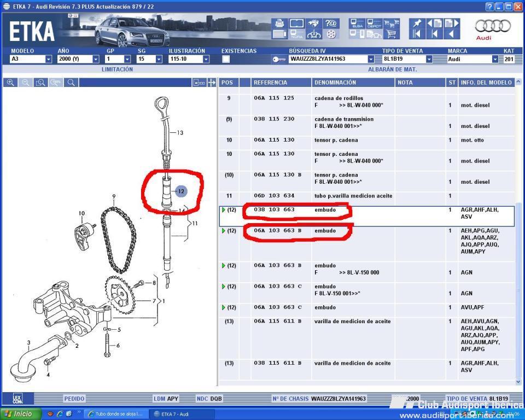Click the key icon beside BÚSQUEDA IV

[278, 59]
